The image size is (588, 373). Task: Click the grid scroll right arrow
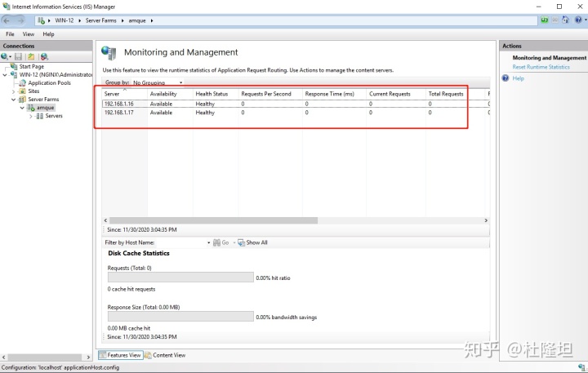pyautogui.click(x=486, y=220)
